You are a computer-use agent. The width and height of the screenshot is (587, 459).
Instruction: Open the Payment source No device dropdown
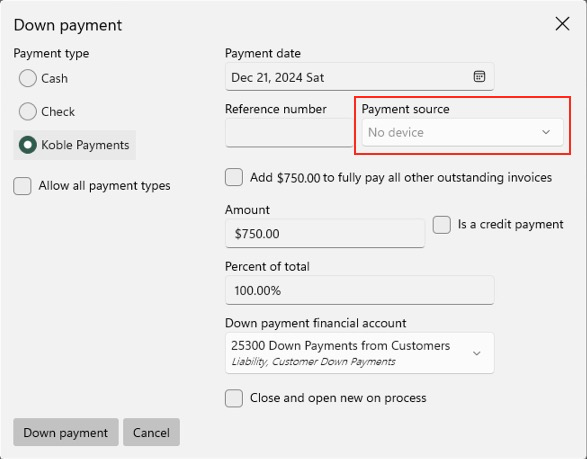462,132
